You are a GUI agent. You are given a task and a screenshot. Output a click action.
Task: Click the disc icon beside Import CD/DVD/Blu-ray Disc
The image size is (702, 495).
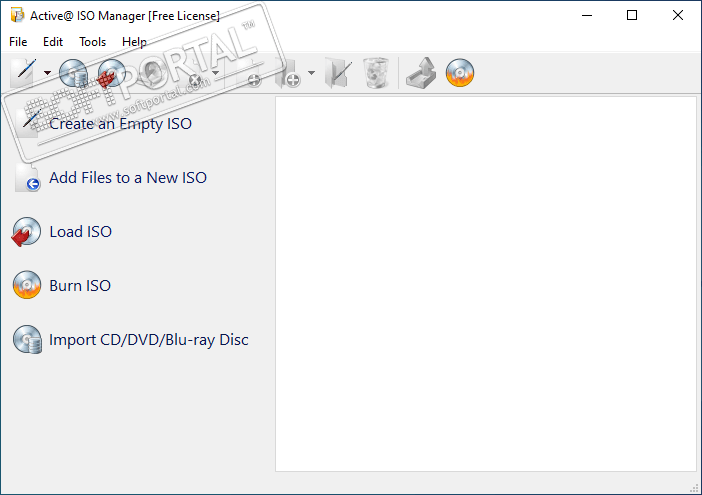[x=27, y=340]
